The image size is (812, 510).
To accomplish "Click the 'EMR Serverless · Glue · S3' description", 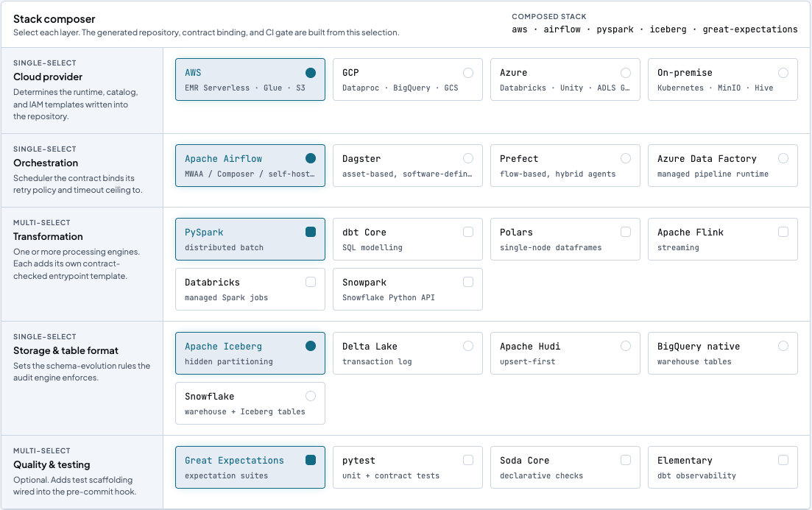I will point(245,88).
